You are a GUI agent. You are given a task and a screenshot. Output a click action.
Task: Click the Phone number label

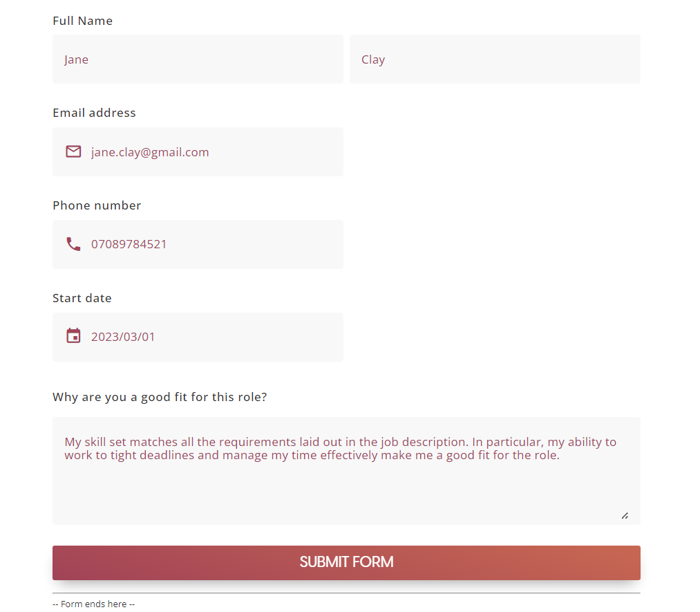[97, 205]
